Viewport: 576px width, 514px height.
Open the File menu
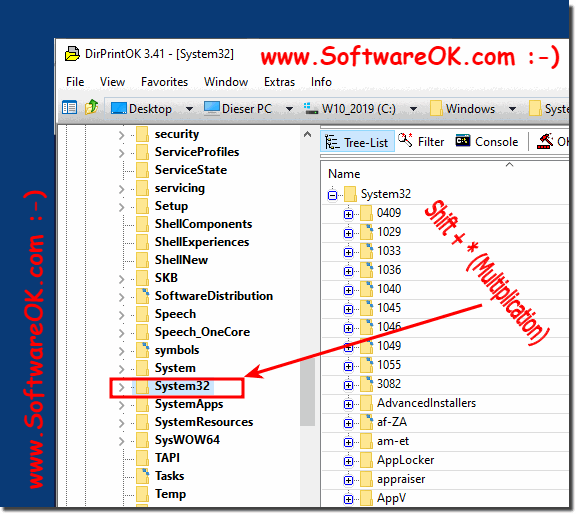pyautogui.click(x=75, y=82)
